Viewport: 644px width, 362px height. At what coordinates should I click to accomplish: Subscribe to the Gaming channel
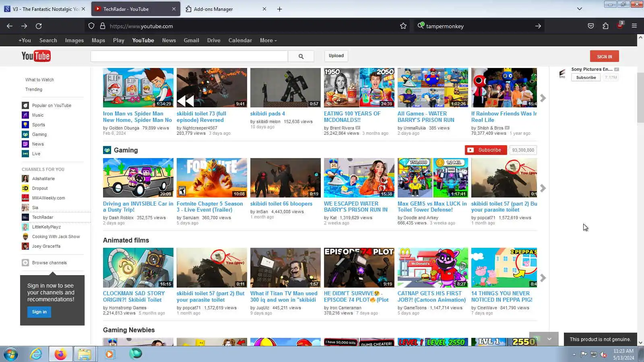point(486,150)
